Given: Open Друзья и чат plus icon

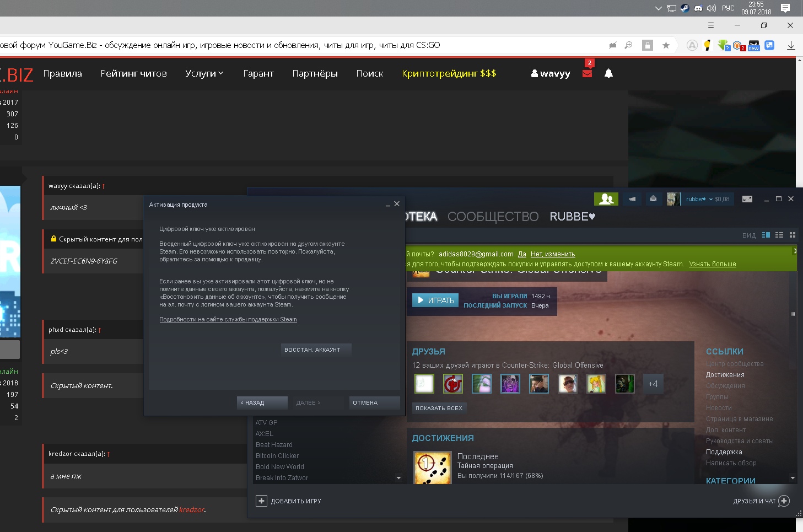Looking at the screenshot, I should 784,501.
